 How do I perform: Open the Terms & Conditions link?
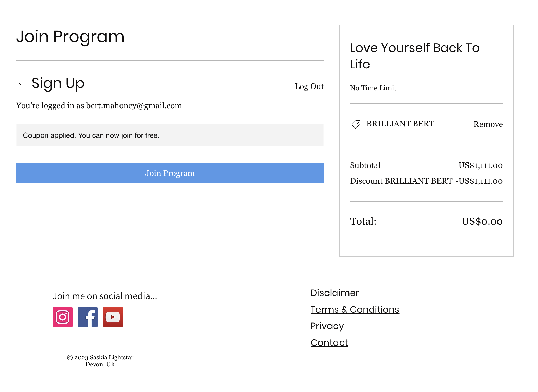tap(355, 309)
